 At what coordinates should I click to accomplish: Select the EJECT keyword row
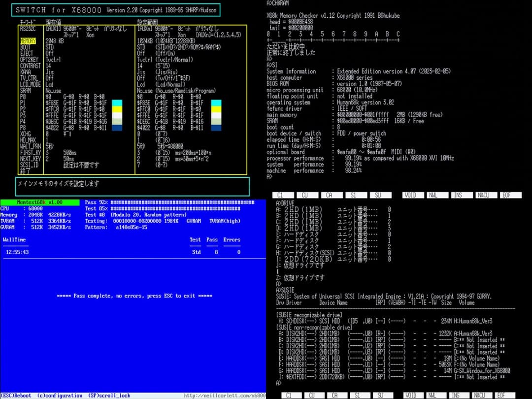click(x=27, y=53)
